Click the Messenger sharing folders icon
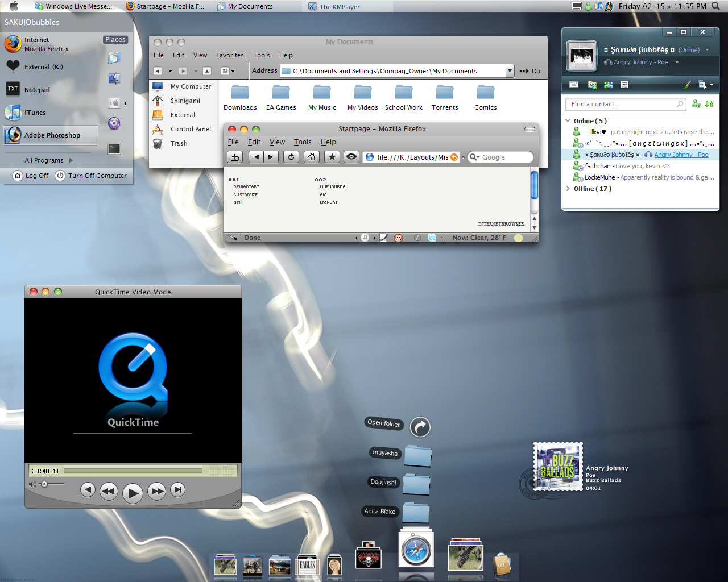This screenshot has width=728, height=582. click(592, 85)
